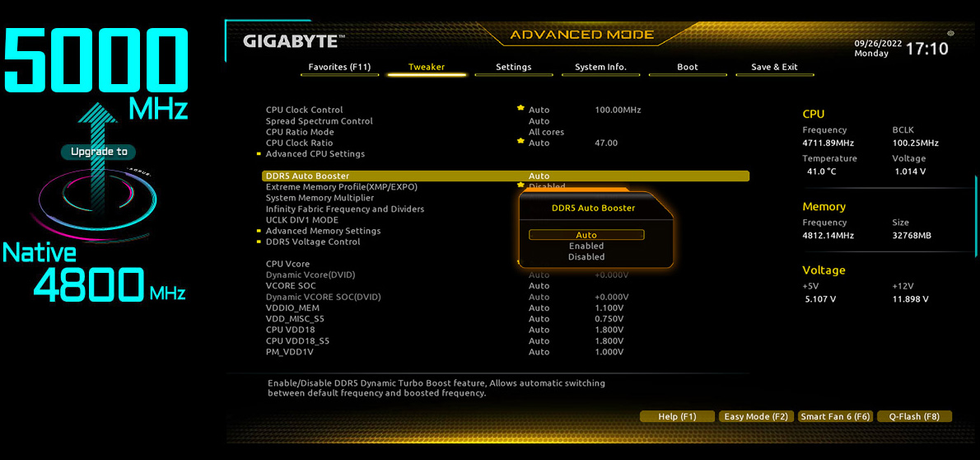Screen dimensions: 980x460
Task: Go to the Save & Exit tab
Action: point(774,67)
